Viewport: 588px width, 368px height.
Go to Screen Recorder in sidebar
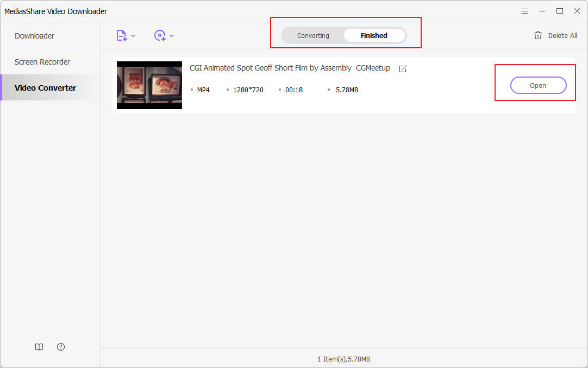point(42,62)
